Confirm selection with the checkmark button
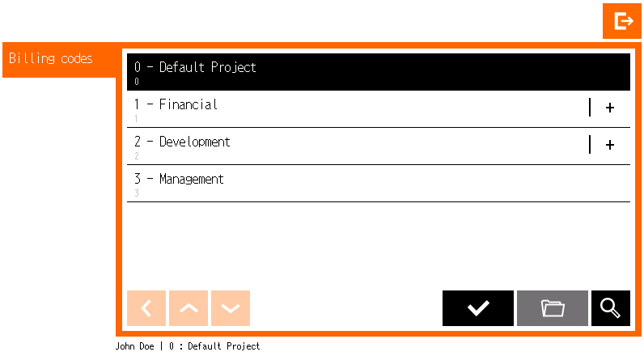644x356 pixels. pyautogui.click(x=477, y=308)
